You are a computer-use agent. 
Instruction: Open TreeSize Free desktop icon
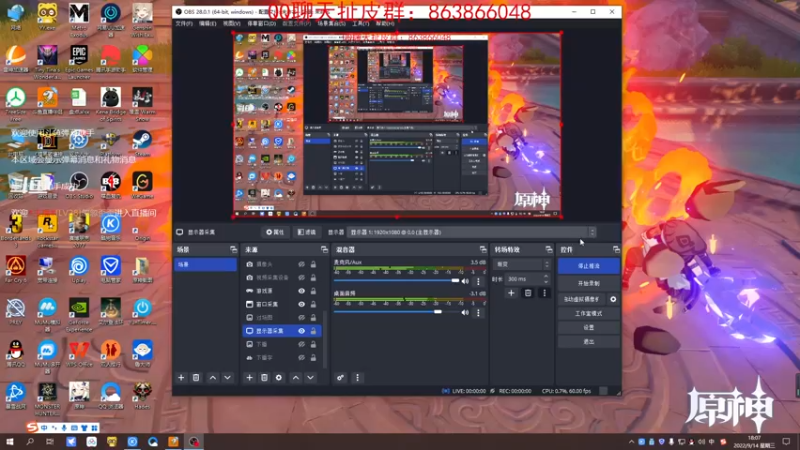pos(16,104)
